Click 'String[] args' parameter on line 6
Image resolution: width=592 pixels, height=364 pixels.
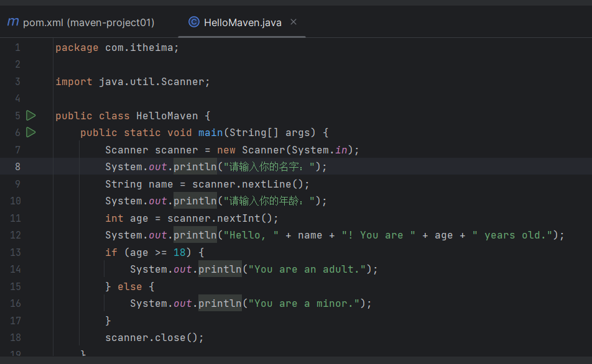(272, 133)
